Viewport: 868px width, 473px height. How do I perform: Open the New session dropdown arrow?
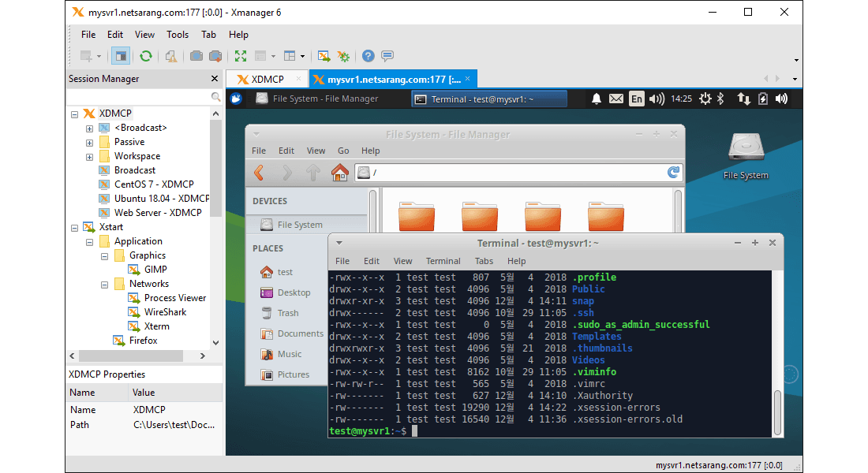[99, 57]
